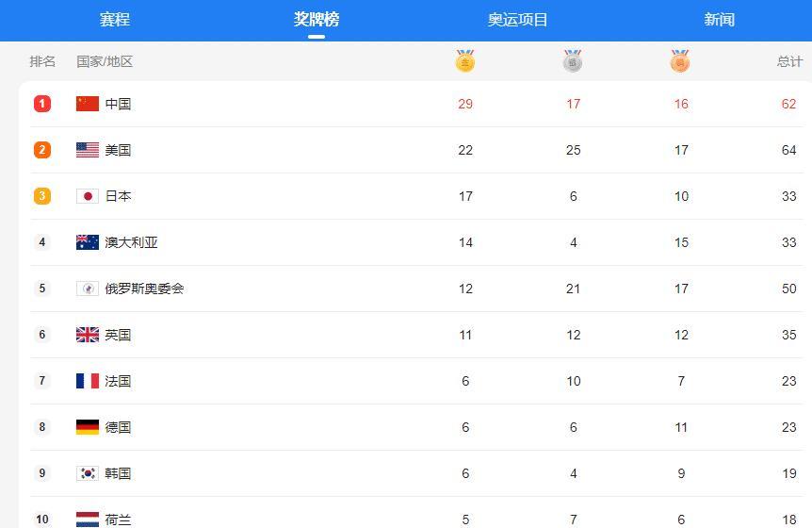Click the United States flag icon

click(x=88, y=150)
